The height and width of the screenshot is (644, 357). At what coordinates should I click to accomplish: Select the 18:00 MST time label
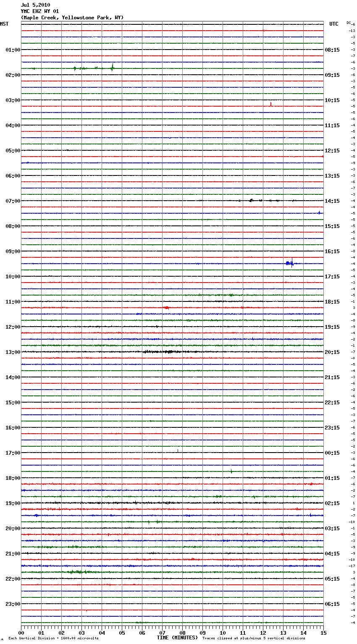pyautogui.click(x=13, y=478)
